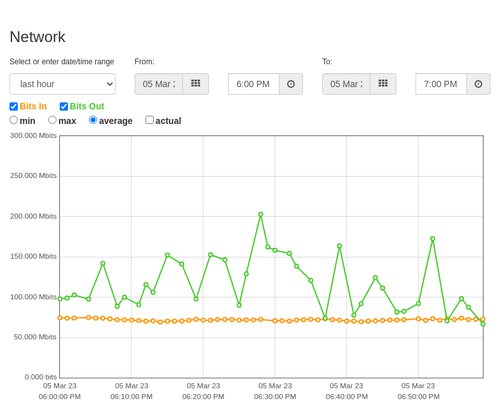Click the From date field showing 05 Mar
500x403 pixels.
[159, 84]
